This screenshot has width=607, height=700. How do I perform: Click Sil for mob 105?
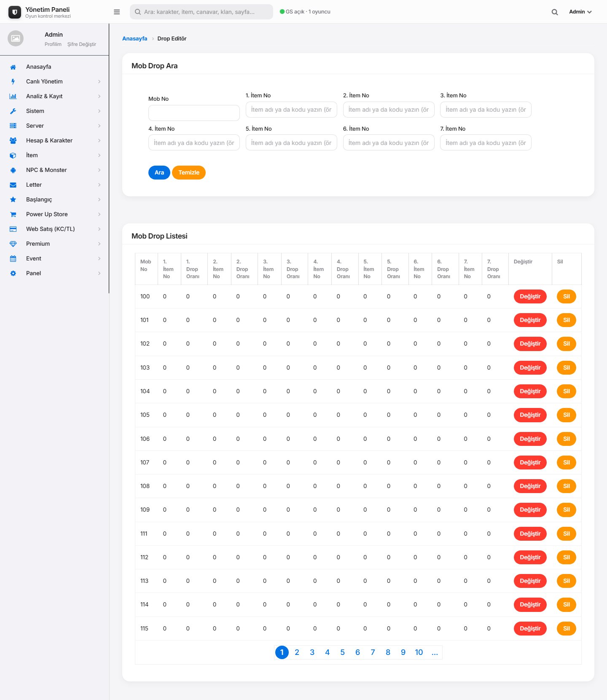click(x=567, y=415)
